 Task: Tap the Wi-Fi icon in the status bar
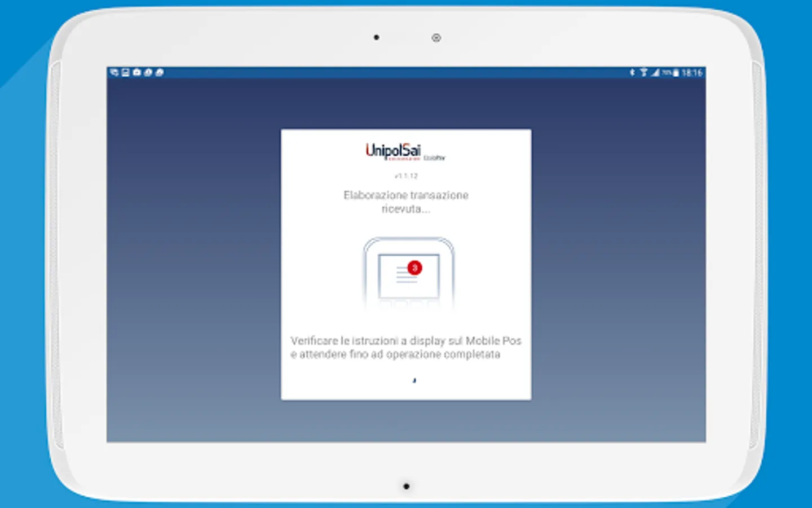643,73
